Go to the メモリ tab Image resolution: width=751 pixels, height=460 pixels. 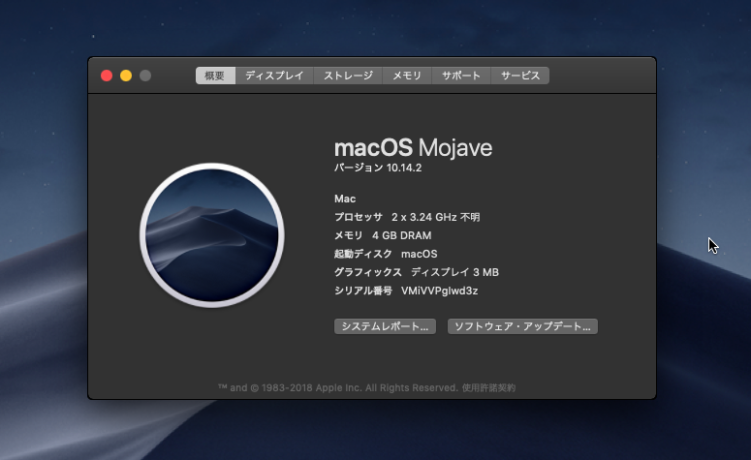click(x=407, y=76)
